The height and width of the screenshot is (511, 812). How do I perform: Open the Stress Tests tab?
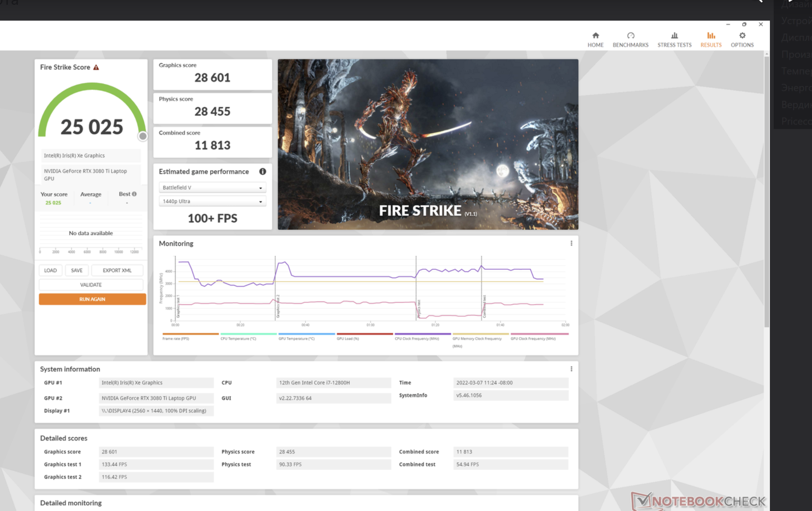coord(674,40)
